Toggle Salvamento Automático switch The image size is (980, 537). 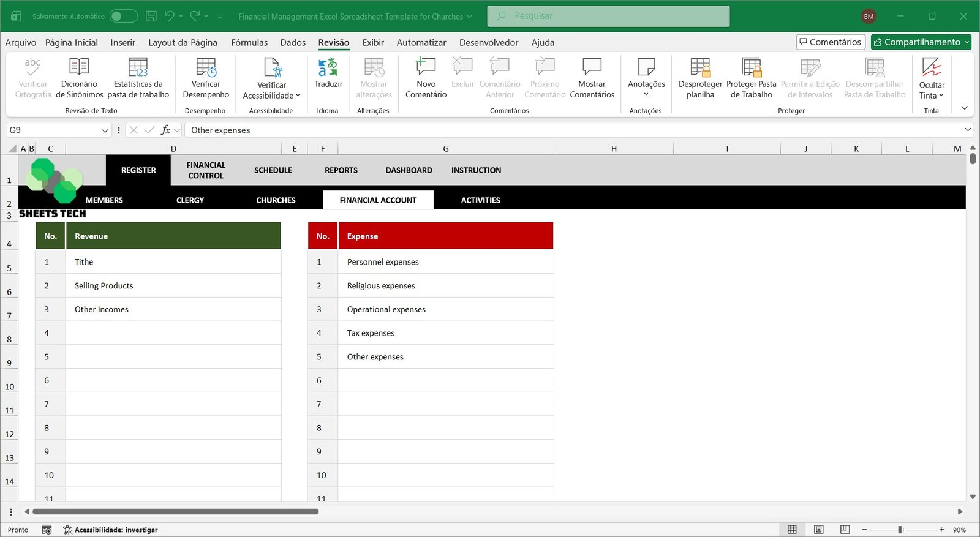coord(123,17)
